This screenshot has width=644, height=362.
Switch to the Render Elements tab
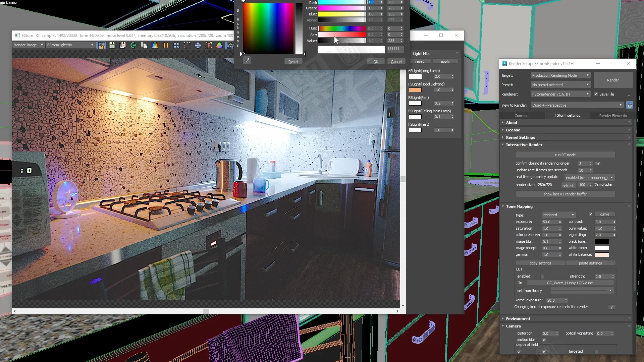(x=612, y=116)
